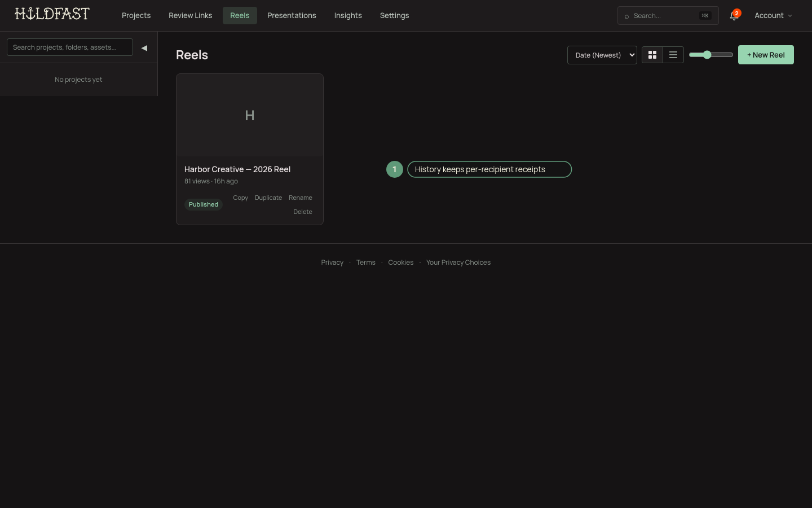
Task: Click the No projects yet message
Action: pos(78,80)
